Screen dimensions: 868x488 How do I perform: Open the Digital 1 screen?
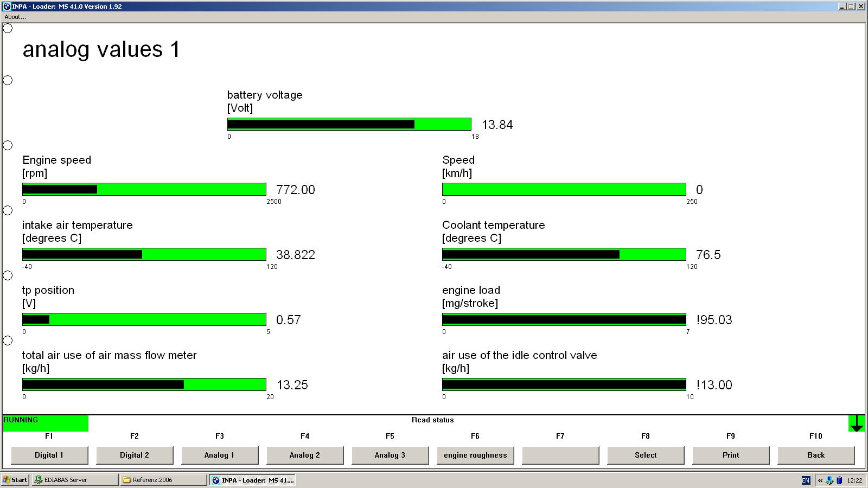click(x=49, y=455)
